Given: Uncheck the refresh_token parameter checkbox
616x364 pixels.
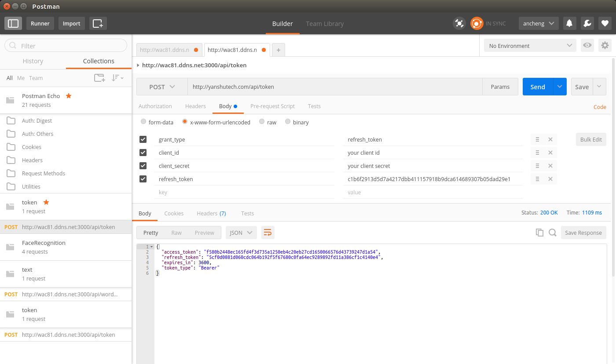Looking at the screenshot, I should [143, 179].
